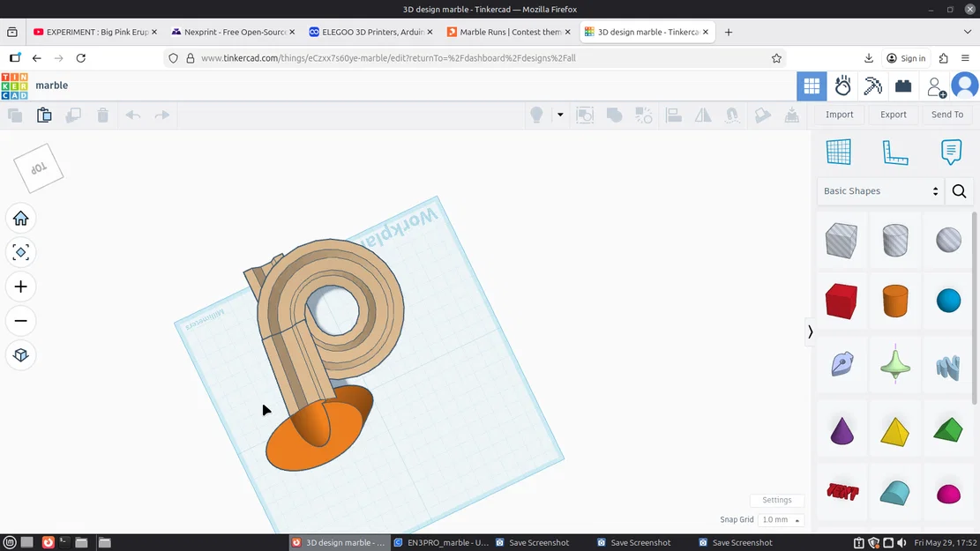Switch to the Nexprint tab
980x551 pixels.
233,32
